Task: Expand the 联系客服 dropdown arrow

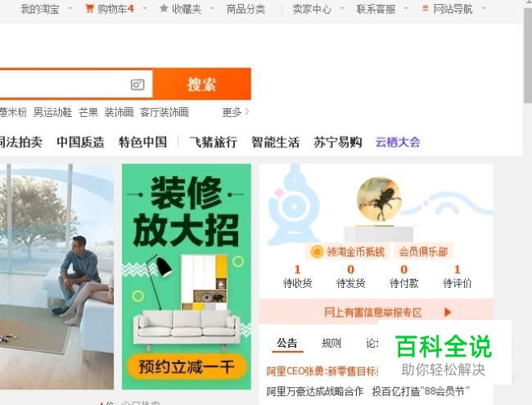Action: click(407, 8)
